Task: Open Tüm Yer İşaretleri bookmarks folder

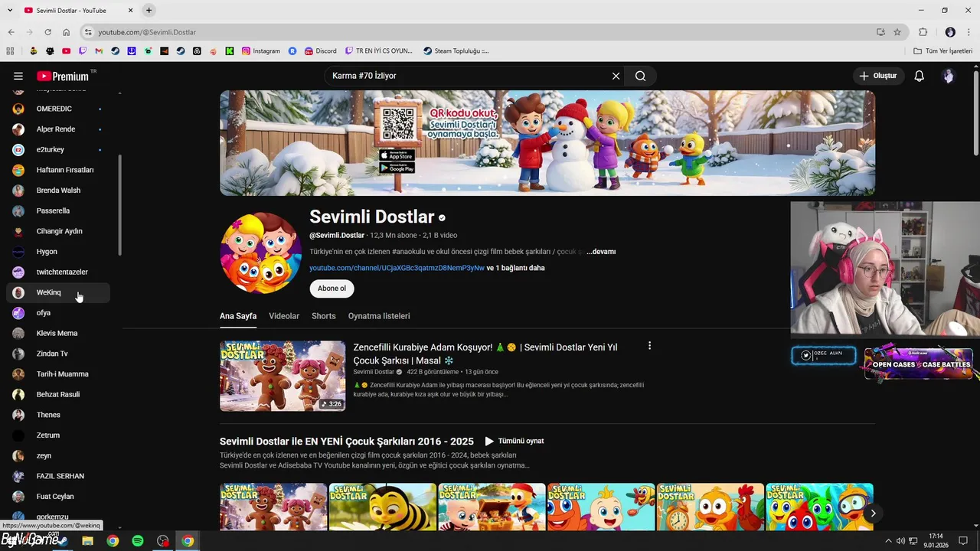Action: tap(942, 51)
